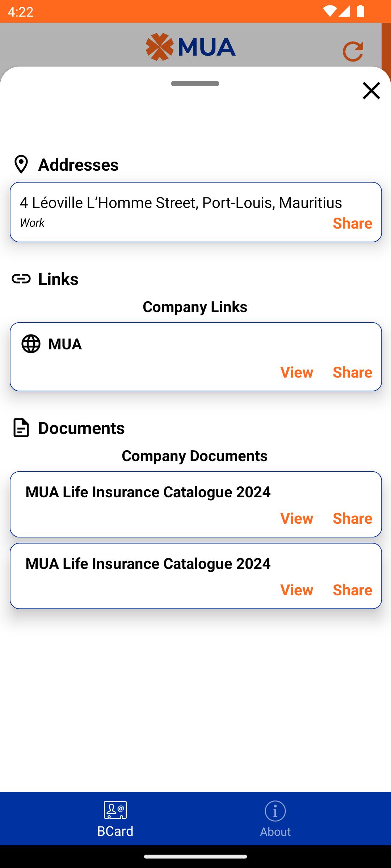The image size is (391, 868).
Task: Select the work address text
Action: pos(181,203)
